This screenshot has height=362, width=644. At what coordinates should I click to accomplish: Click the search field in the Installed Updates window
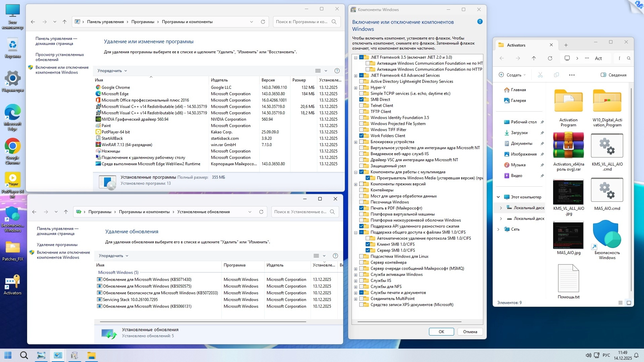pyautogui.click(x=300, y=212)
